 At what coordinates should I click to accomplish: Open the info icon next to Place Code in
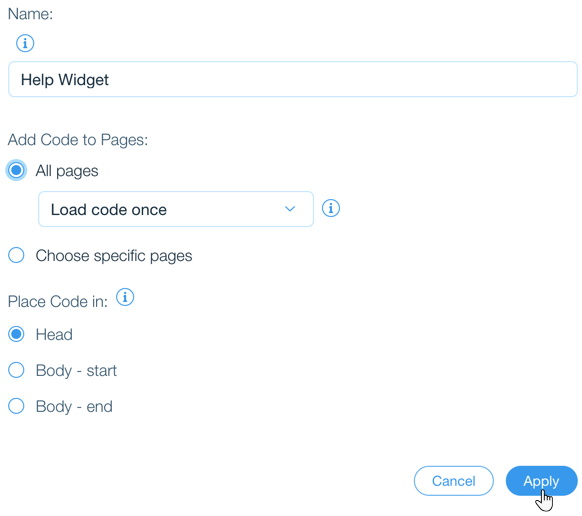[x=125, y=297]
